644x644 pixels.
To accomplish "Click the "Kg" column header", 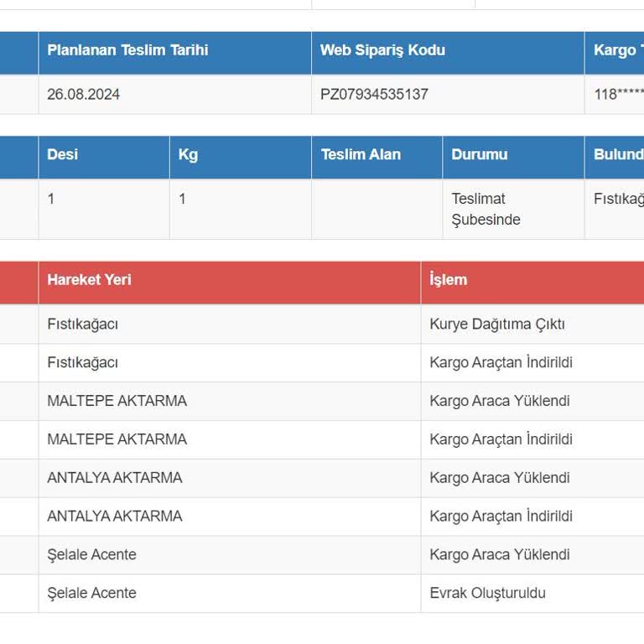I will click(188, 155).
